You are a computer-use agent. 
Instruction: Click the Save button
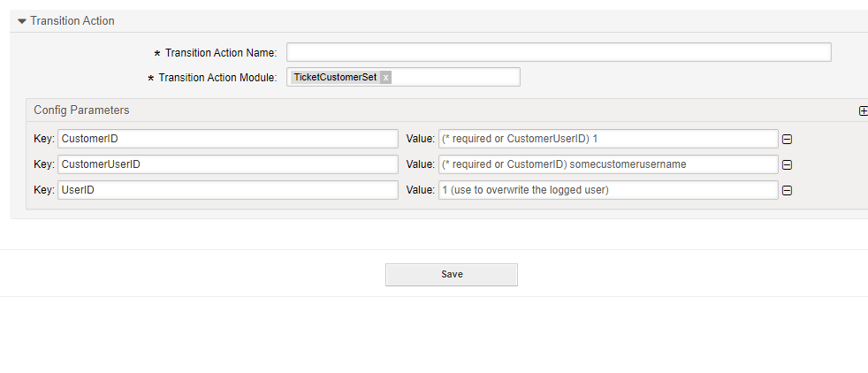pyautogui.click(x=451, y=275)
